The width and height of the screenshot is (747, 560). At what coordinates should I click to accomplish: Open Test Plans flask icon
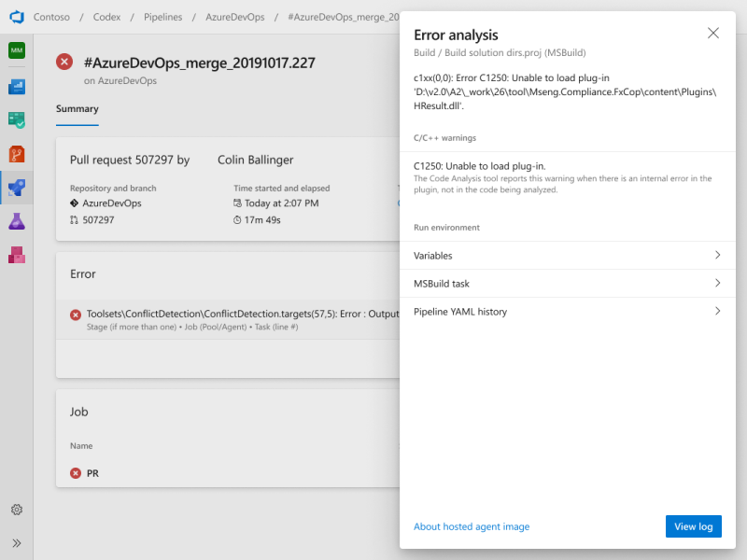[x=16, y=221]
